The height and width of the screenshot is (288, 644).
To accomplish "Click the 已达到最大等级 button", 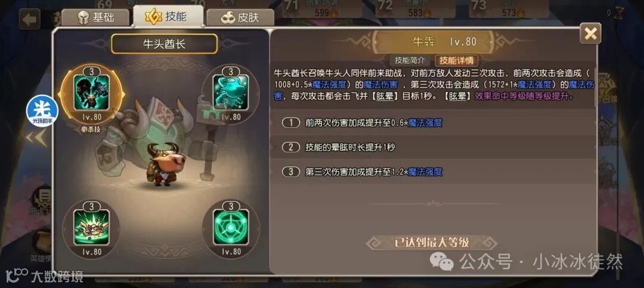I will 432,243.
